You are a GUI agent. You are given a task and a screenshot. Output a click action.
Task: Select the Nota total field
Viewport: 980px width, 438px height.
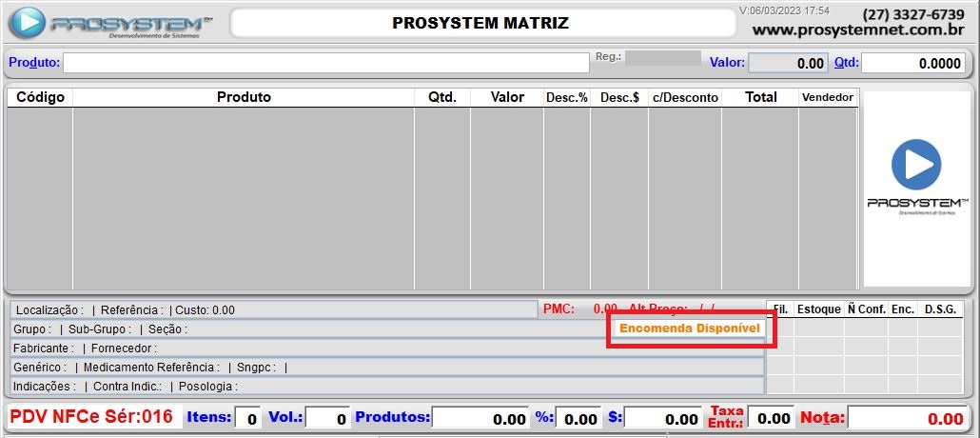coord(908,419)
